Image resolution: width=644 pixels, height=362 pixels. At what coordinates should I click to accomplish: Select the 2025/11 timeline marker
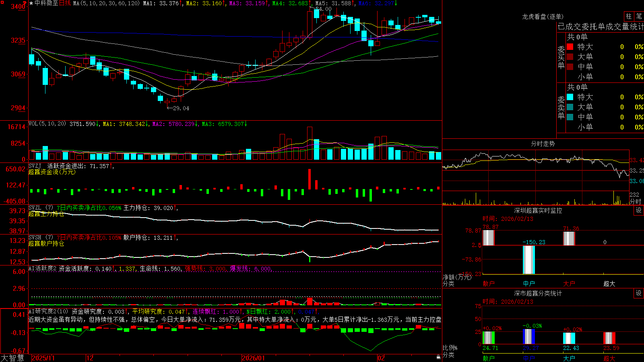[x=43, y=358]
